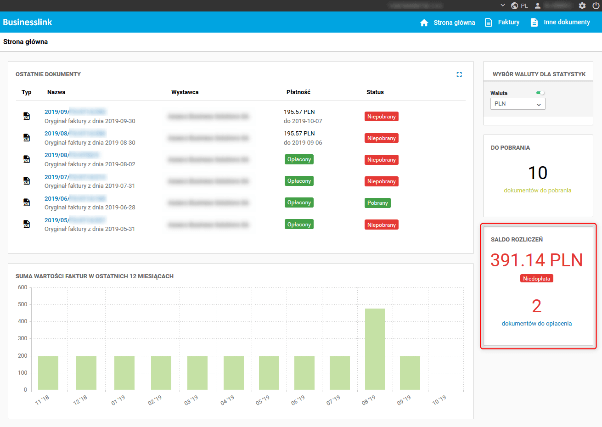Click the 195.57 PLN amount due 2019-10-07

[x=299, y=112]
